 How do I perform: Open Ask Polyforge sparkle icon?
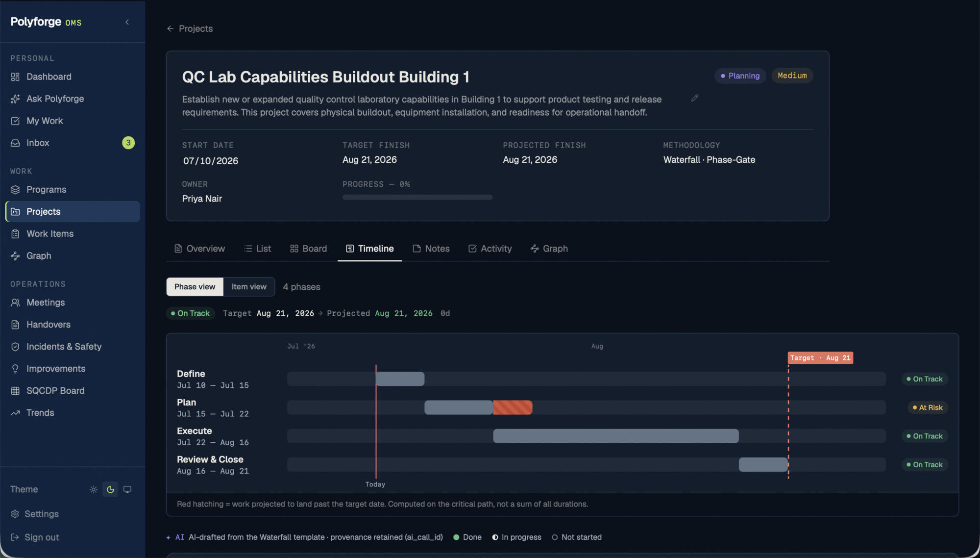pyautogui.click(x=15, y=99)
